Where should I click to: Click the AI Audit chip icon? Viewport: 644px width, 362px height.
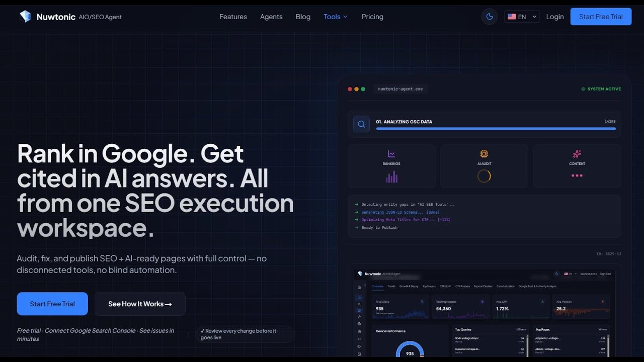(x=484, y=154)
